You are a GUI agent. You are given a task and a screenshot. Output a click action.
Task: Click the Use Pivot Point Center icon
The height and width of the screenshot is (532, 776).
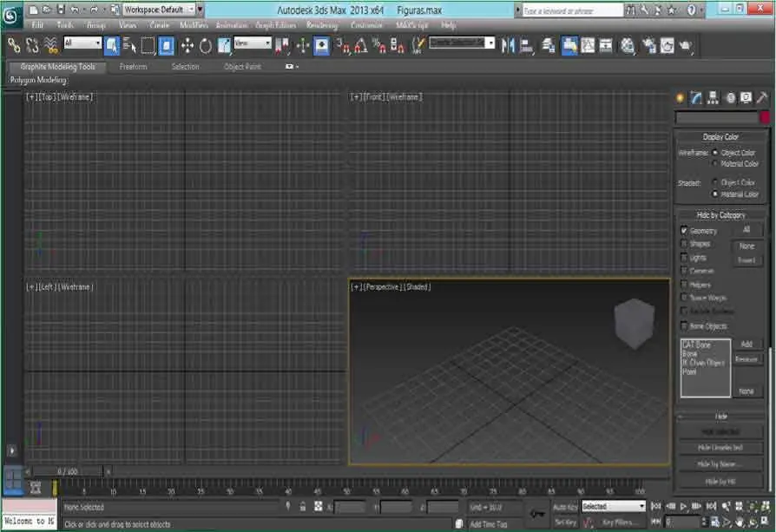(x=282, y=46)
